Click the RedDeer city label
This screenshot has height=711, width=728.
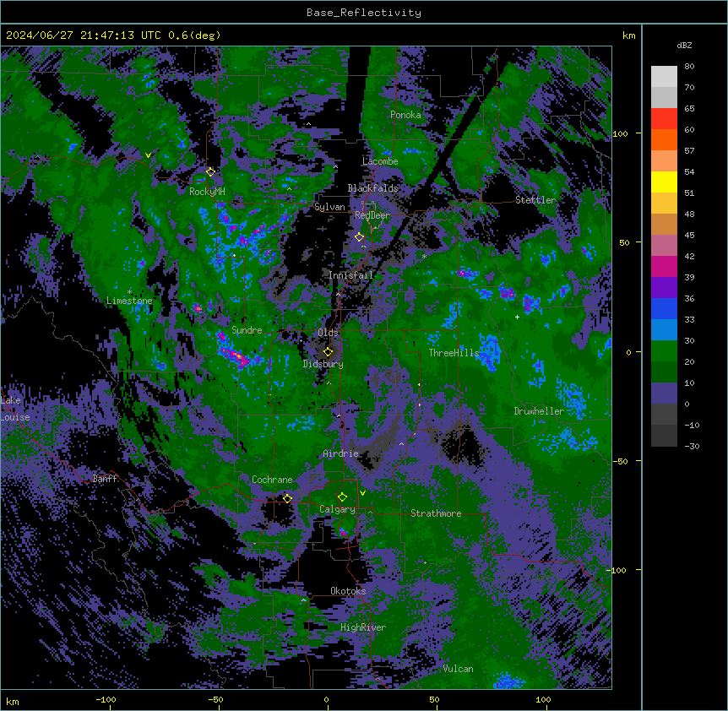[372, 215]
